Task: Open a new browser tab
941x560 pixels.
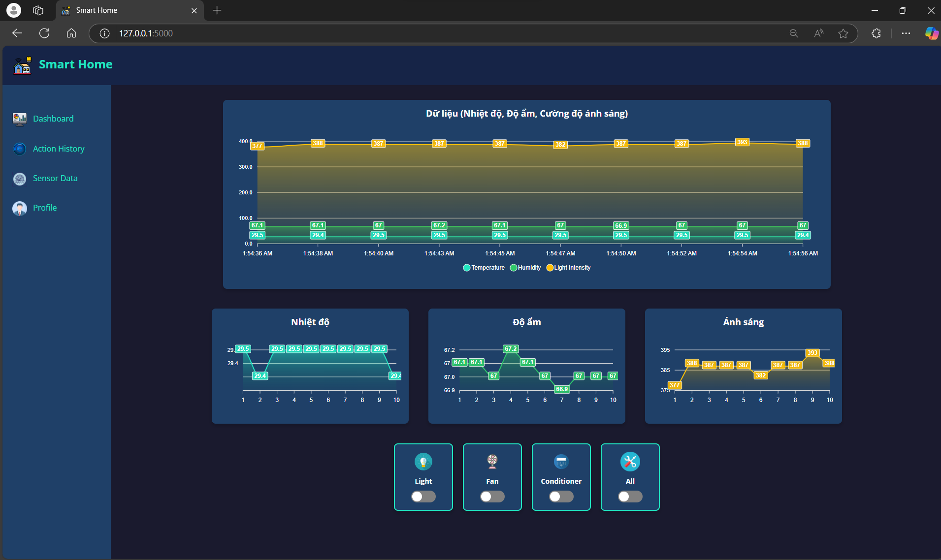Action: [217, 10]
